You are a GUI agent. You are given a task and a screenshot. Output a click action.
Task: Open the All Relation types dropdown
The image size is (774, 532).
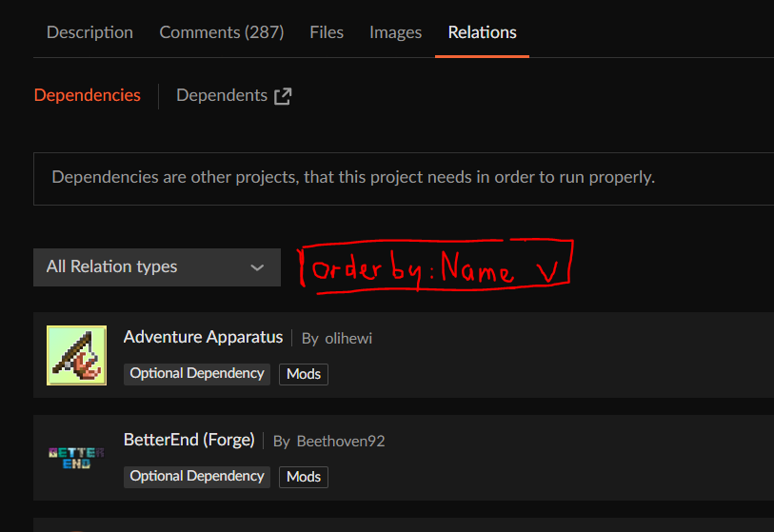tap(156, 267)
